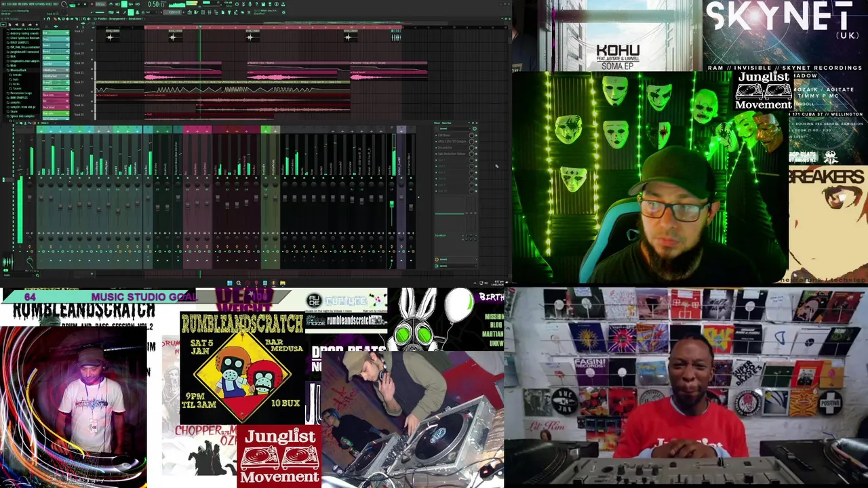This screenshot has height=488, width=868.
Task: Open the TOOLS menu
Action: point(48,4)
